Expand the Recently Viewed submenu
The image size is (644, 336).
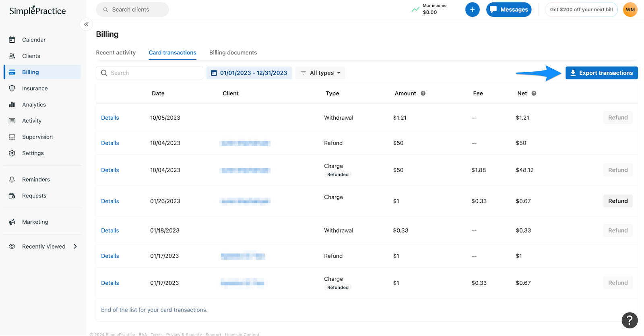point(75,247)
